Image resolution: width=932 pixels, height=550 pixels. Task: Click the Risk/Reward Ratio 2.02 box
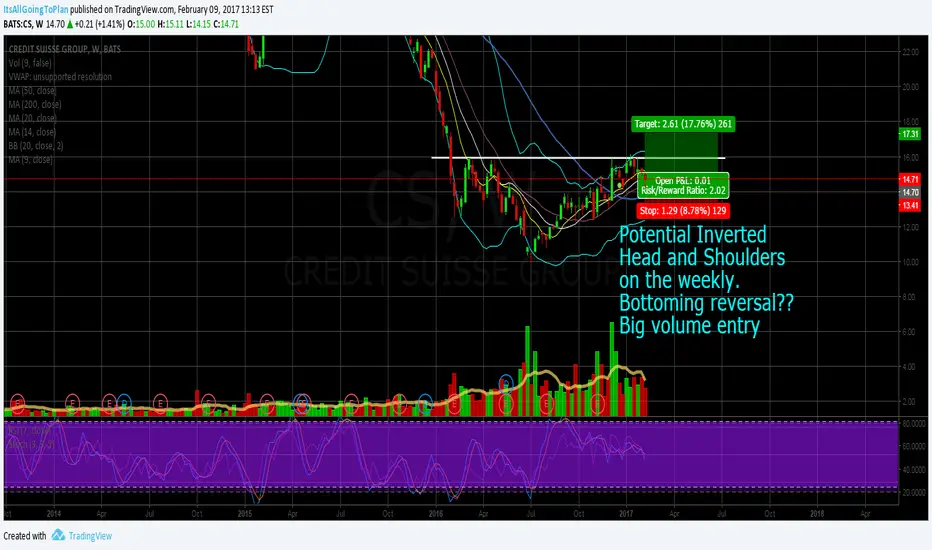click(683, 186)
